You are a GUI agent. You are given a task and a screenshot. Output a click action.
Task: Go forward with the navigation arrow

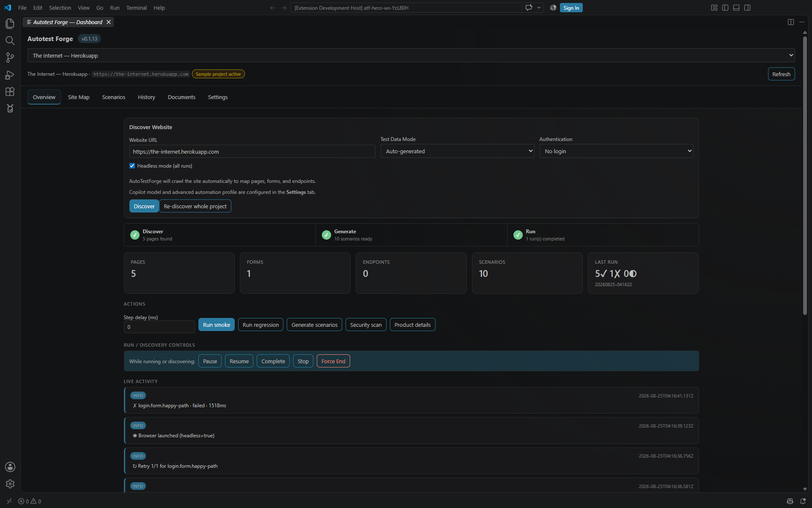click(x=284, y=8)
